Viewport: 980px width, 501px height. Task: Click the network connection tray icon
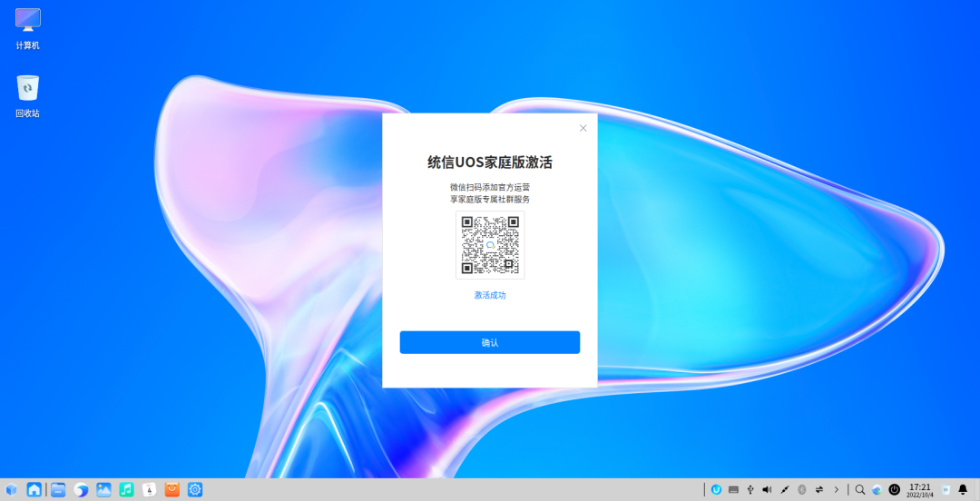pyautogui.click(x=784, y=490)
